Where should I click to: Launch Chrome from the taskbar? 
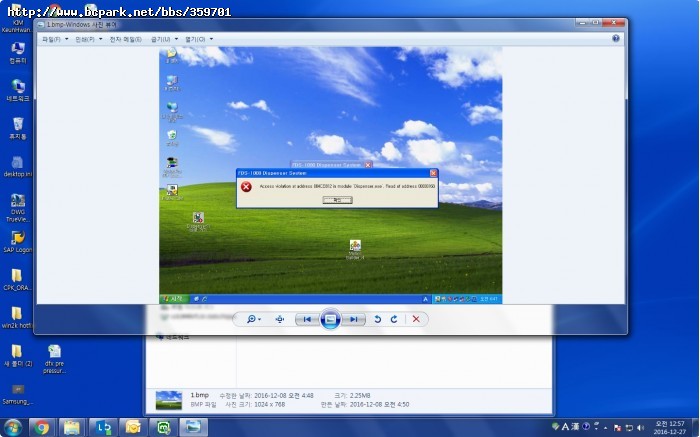click(42, 428)
